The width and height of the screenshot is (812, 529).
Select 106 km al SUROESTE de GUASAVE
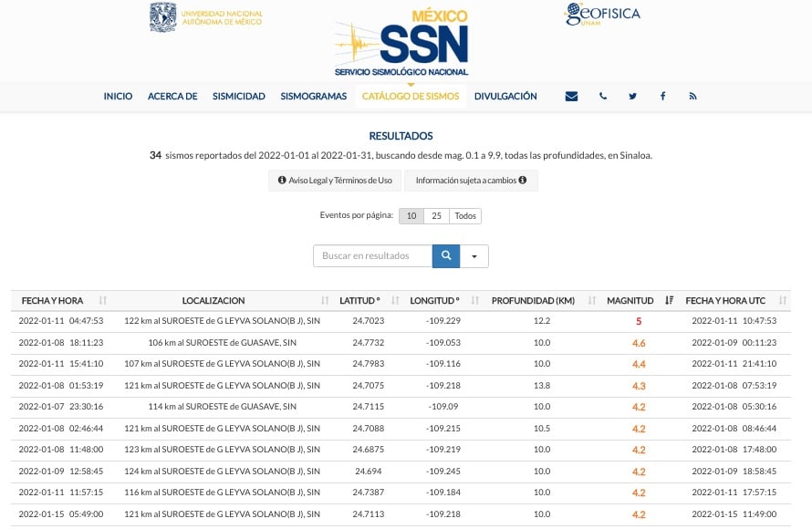click(223, 343)
